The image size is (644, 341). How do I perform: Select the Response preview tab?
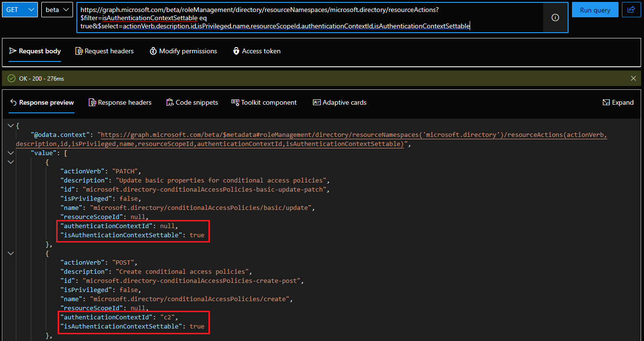pyautogui.click(x=42, y=102)
